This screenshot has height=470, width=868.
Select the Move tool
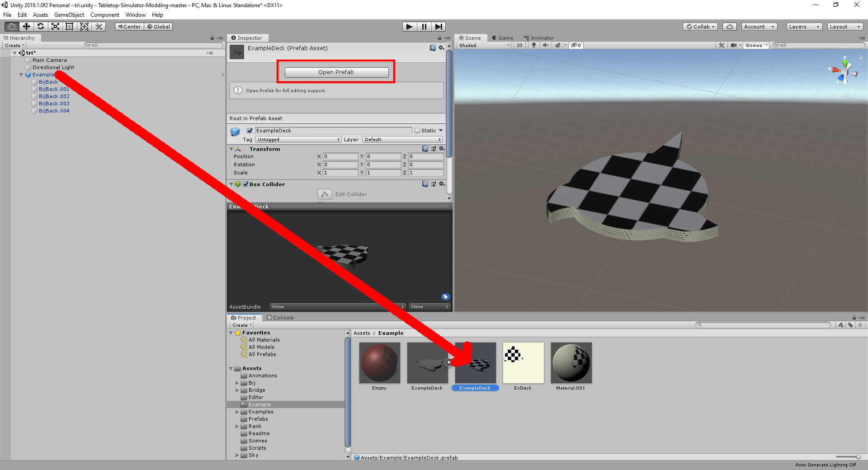26,27
